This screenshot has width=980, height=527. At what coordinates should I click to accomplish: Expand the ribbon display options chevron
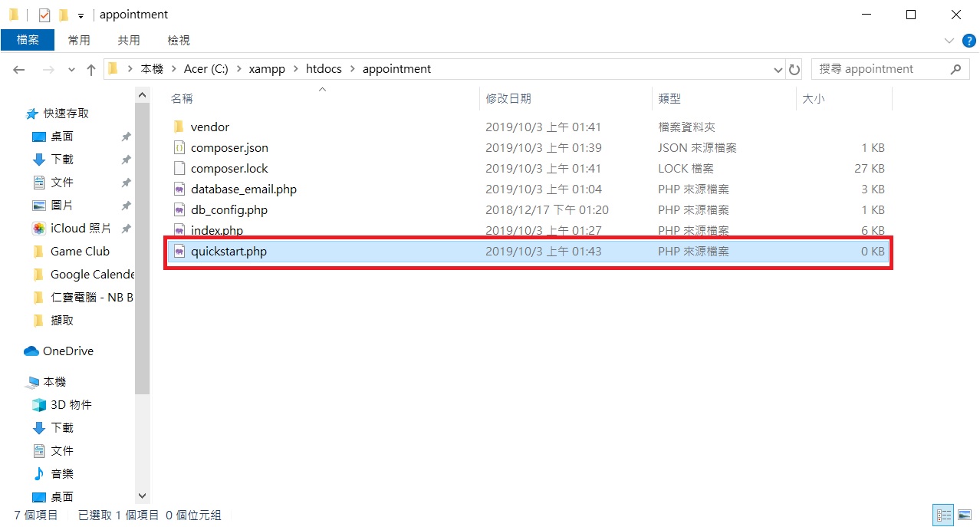[x=949, y=40]
